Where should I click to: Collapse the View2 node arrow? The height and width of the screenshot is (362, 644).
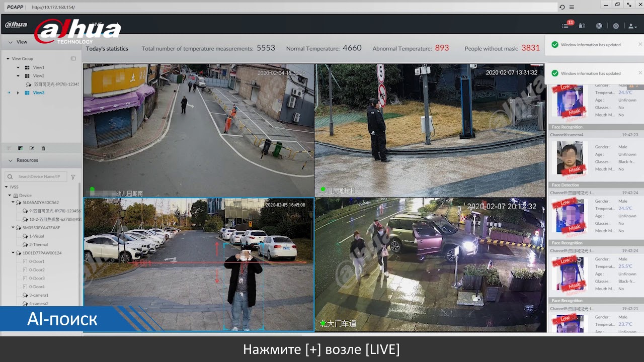18,76
